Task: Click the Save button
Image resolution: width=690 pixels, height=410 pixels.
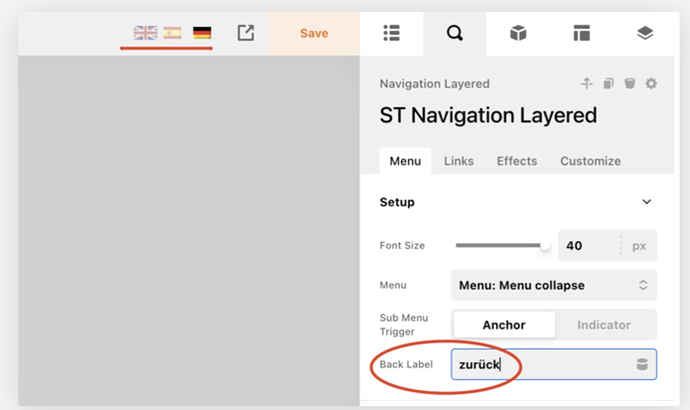Action: (314, 33)
